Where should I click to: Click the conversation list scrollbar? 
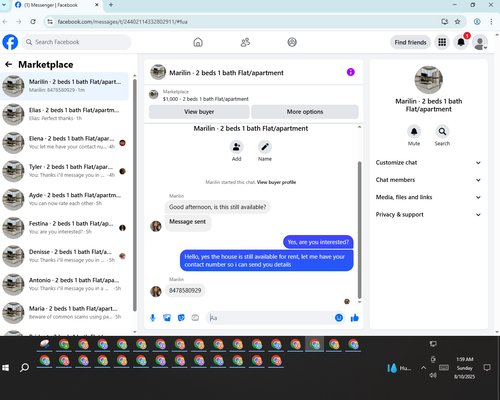(x=135, y=195)
